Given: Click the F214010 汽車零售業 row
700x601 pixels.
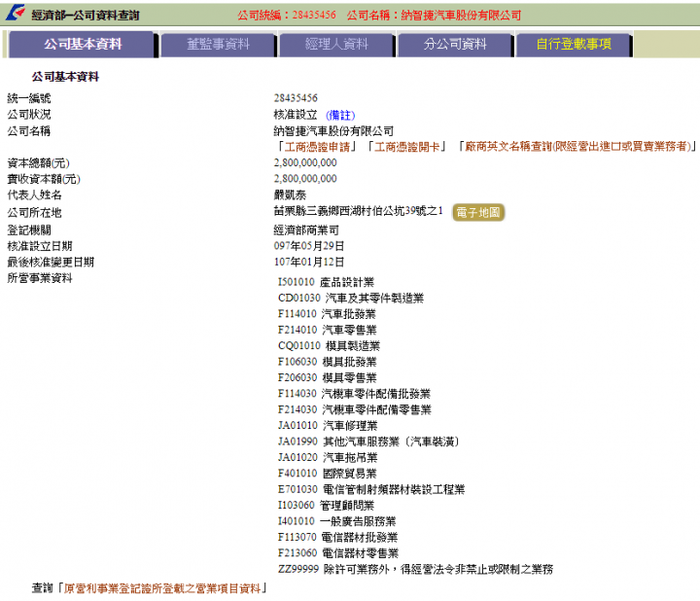Looking at the screenshot, I should (x=328, y=330).
